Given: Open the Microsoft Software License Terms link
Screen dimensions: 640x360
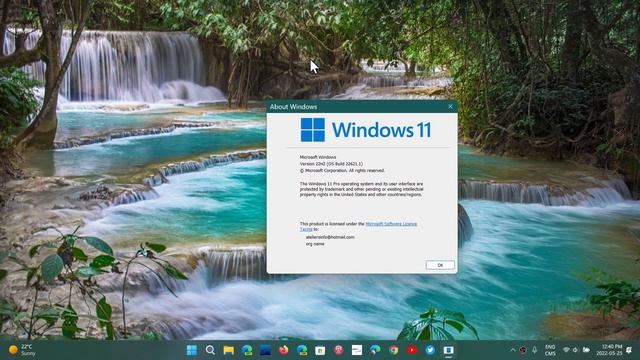Looking at the screenshot, I should [x=391, y=224].
